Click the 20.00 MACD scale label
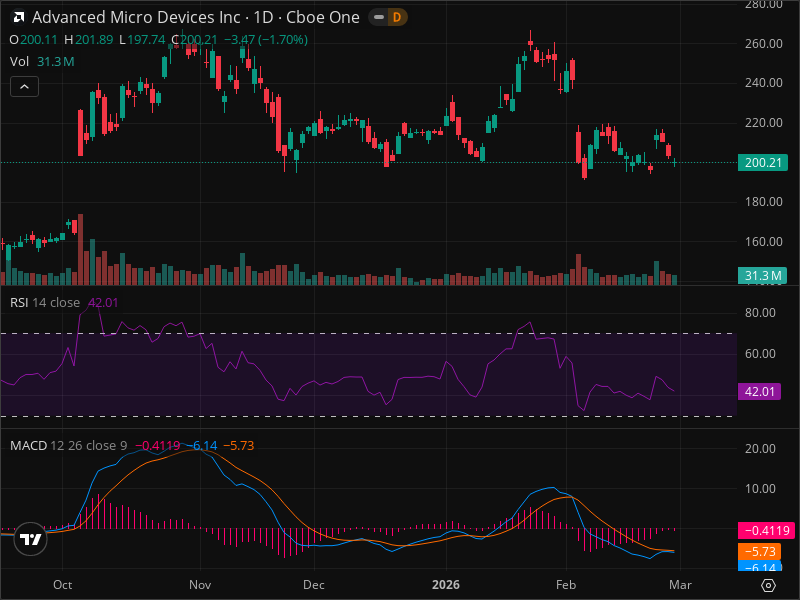 click(760, 448)
